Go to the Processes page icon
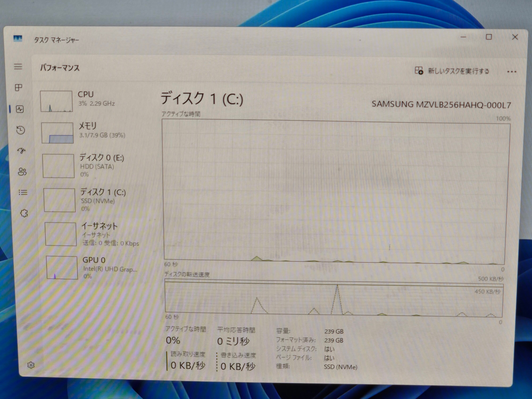This screenshot has height=399, width=532. click(x=19, y=88)
